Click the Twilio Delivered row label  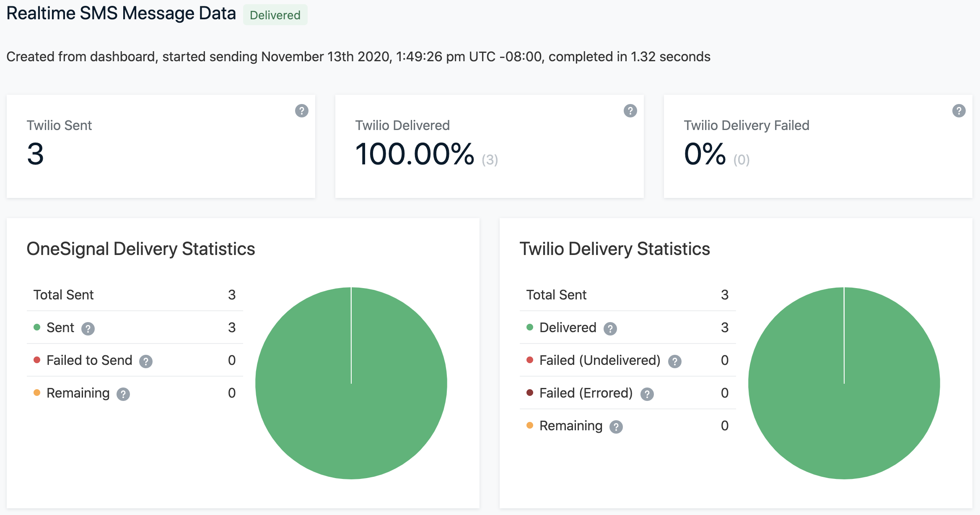[568, 328]
